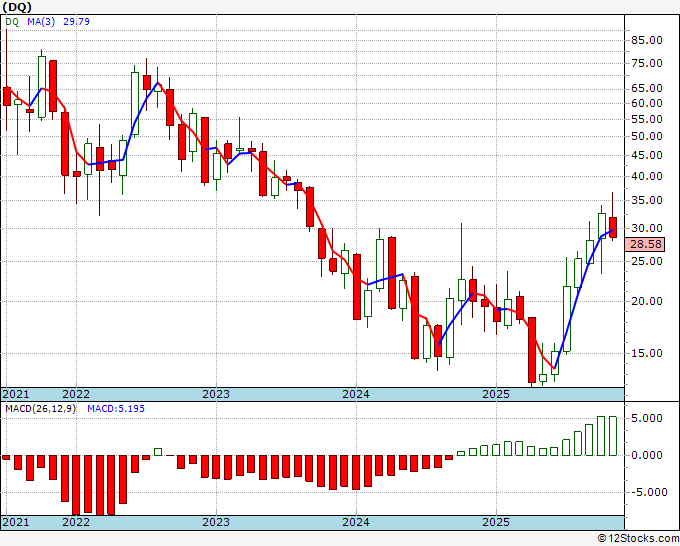
Task: Click the 30.00 price axis label
Action: (x=647, y=228)
